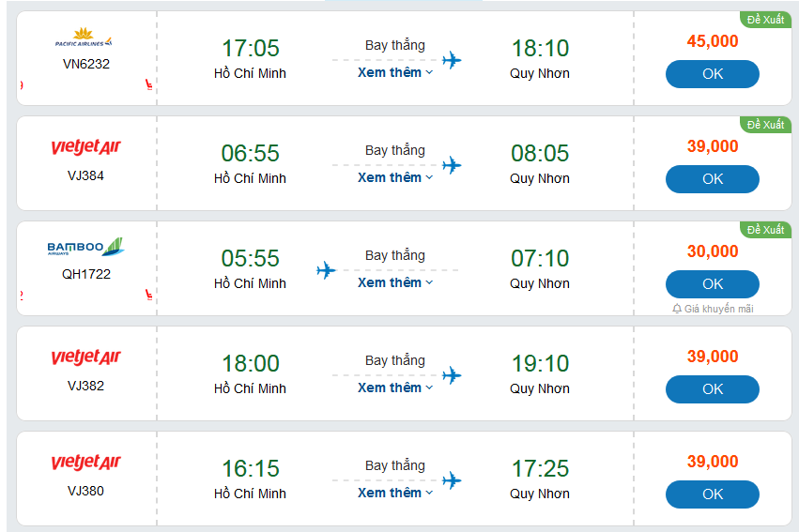Expand Xem thêm for flight QH1722
Viewport: 799px width, 532px height.
coord(395,282)
